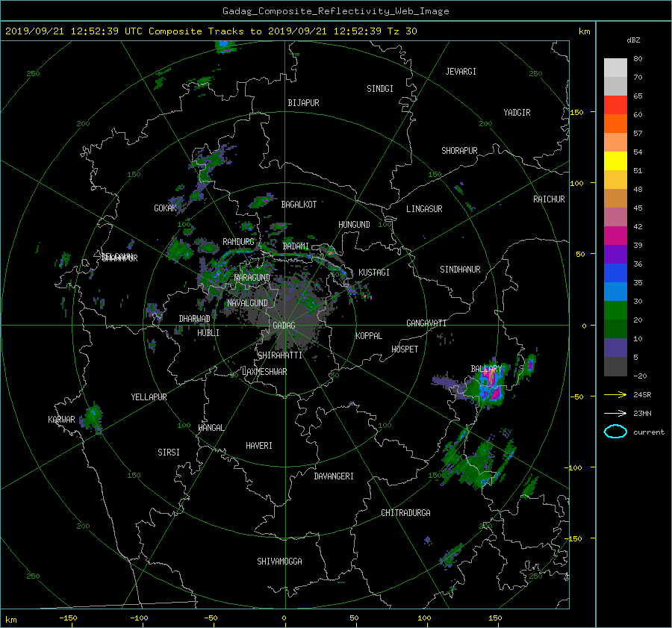Click the SHORAPUR city label
The width and height of the screenshot is (672, 628).
(459, 151)
